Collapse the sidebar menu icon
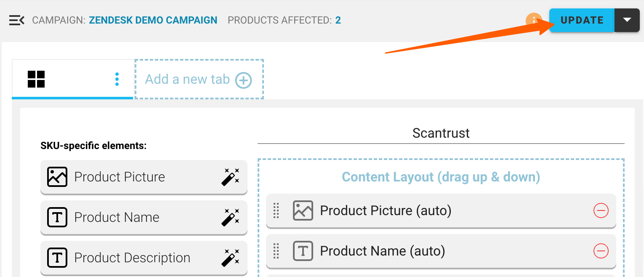Screen dimensions: 644x277 click(x=16, y=20)
